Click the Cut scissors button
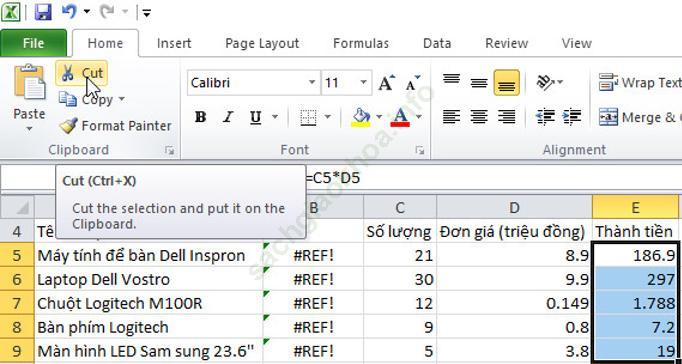The width and height of the screenshot is (682, 364). (x=81, y=73)
